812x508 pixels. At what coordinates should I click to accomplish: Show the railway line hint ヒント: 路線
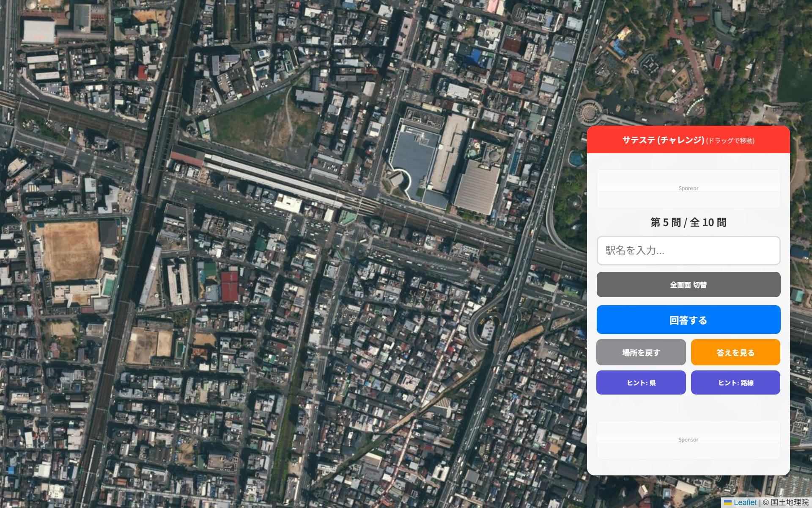pyautogui.click(x=735, y=383)
